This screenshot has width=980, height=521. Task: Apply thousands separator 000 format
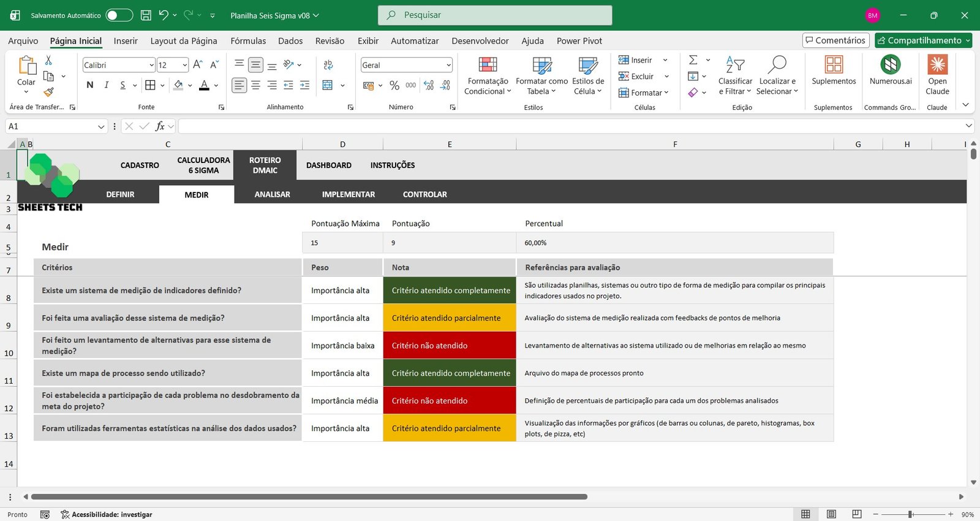click(x=411, y=85)
